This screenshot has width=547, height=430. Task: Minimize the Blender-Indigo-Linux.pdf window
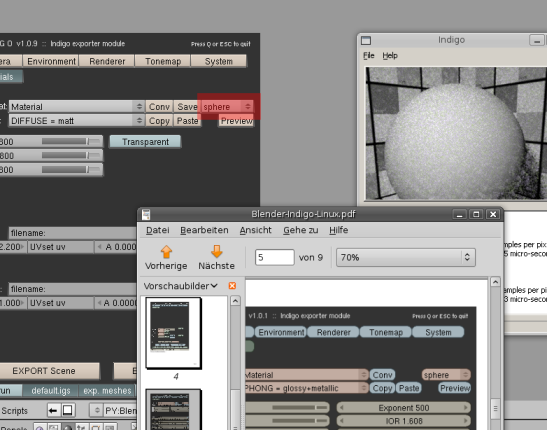point(459,214)
